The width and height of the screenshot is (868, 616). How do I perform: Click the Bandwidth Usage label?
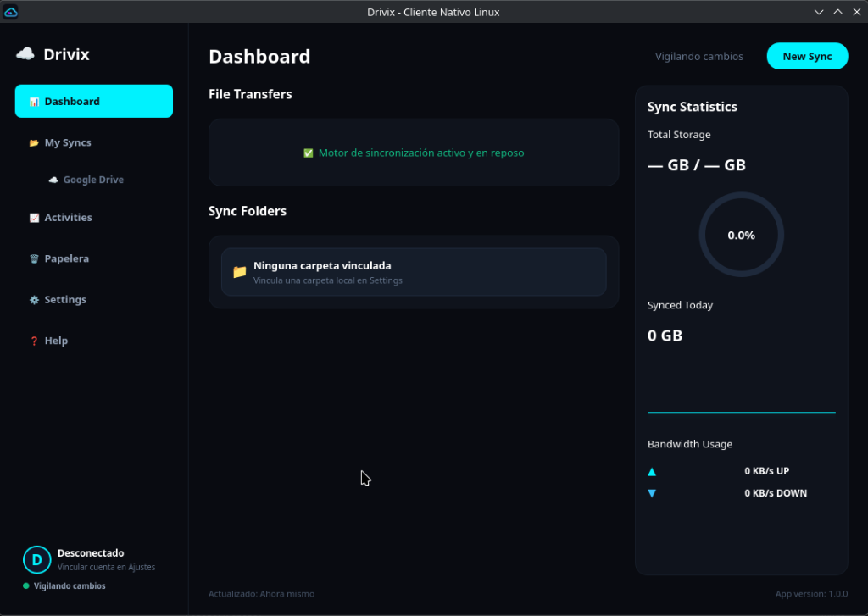point(690,444)
